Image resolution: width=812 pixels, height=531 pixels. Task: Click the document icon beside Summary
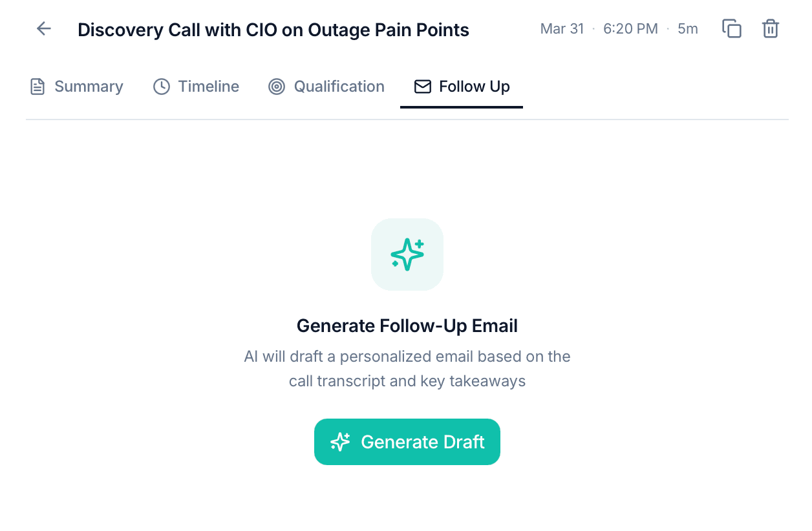[x=37, y=86]
